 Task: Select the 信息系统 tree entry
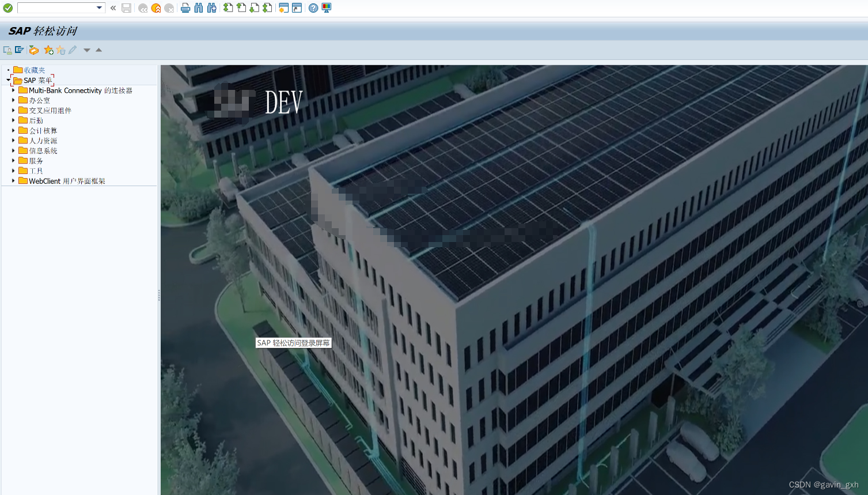point(38,151)
